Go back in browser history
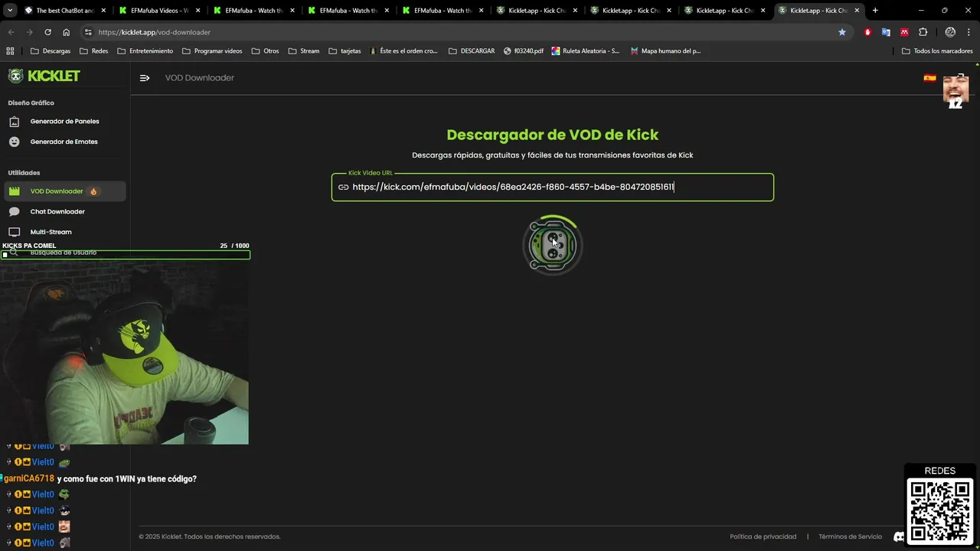980x551 pixels. point(11,32)
